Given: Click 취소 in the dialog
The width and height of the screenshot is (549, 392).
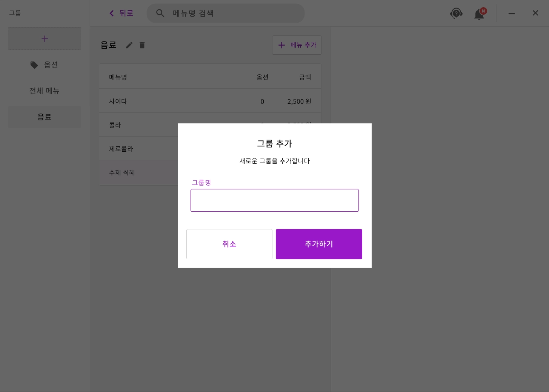Looking at the screenshot, I should click(229, 244).
